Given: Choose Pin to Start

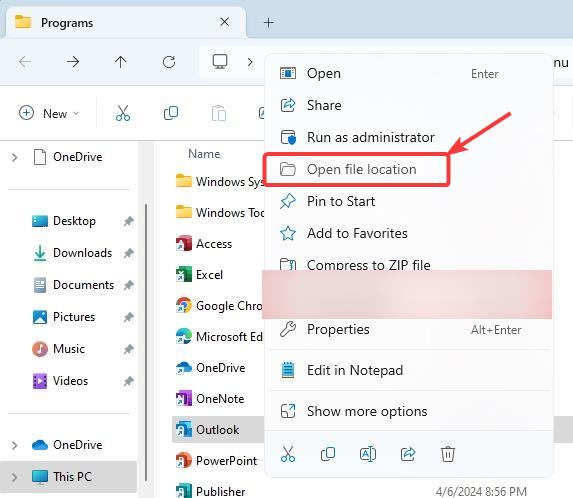Looking at the screenshot, I should pos(409,201).
